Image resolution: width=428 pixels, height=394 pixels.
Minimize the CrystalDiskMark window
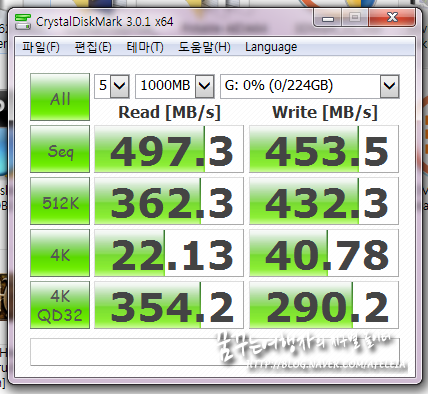[328, 18]
